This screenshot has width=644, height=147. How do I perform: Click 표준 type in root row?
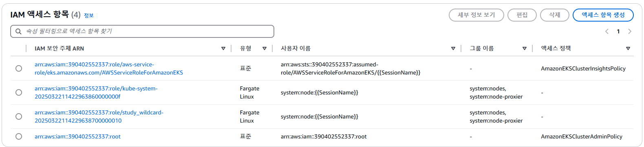point(245,136)
